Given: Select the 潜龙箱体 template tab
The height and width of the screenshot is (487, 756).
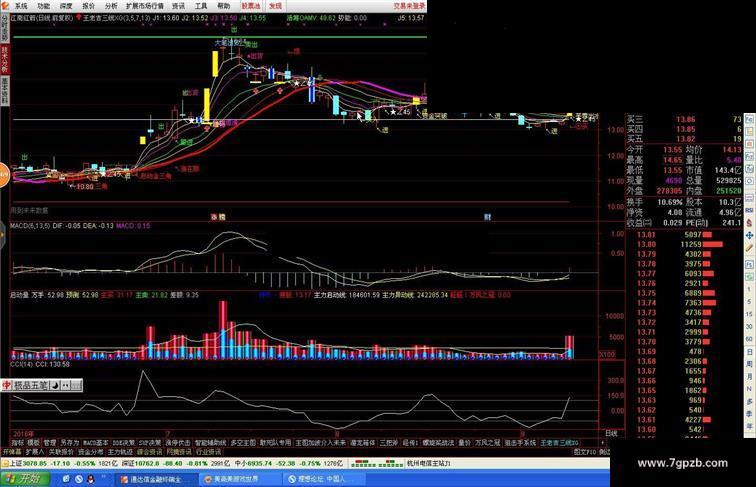Looking at the screenshot, I should click(x=363, y=443).
